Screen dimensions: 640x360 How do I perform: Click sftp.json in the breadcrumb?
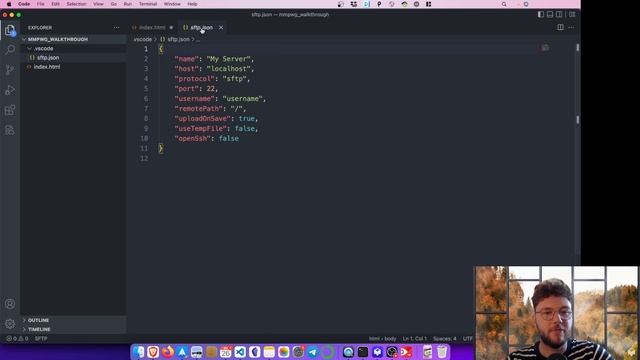(179, 39)
